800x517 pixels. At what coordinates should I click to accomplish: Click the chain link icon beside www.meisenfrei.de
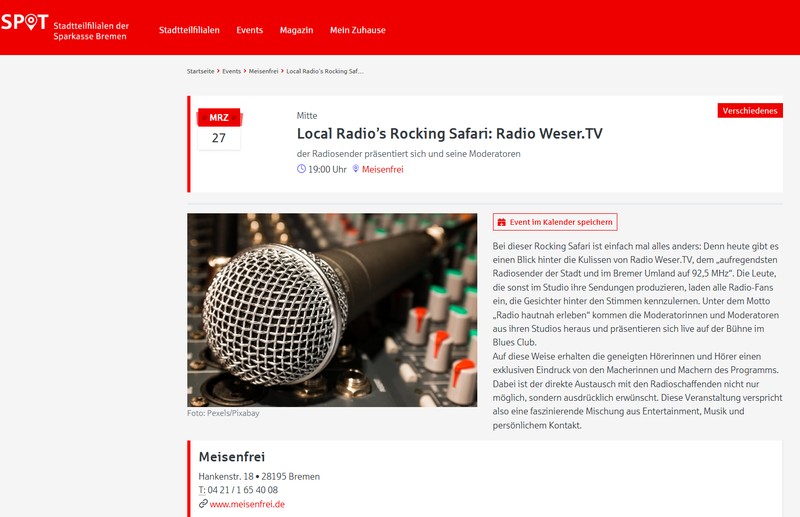pyautogui.click(x=203, y=504)
